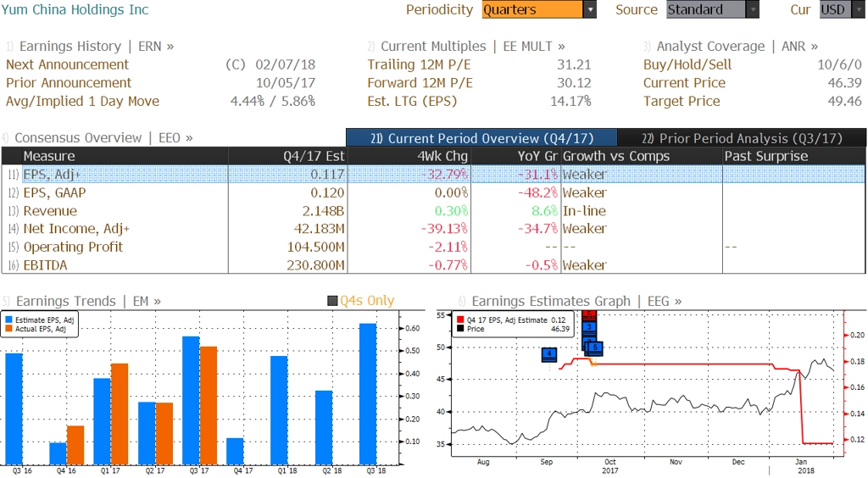
Task: Click the blue marker labeled 3 on graph
Action: [x=590, y=327]
